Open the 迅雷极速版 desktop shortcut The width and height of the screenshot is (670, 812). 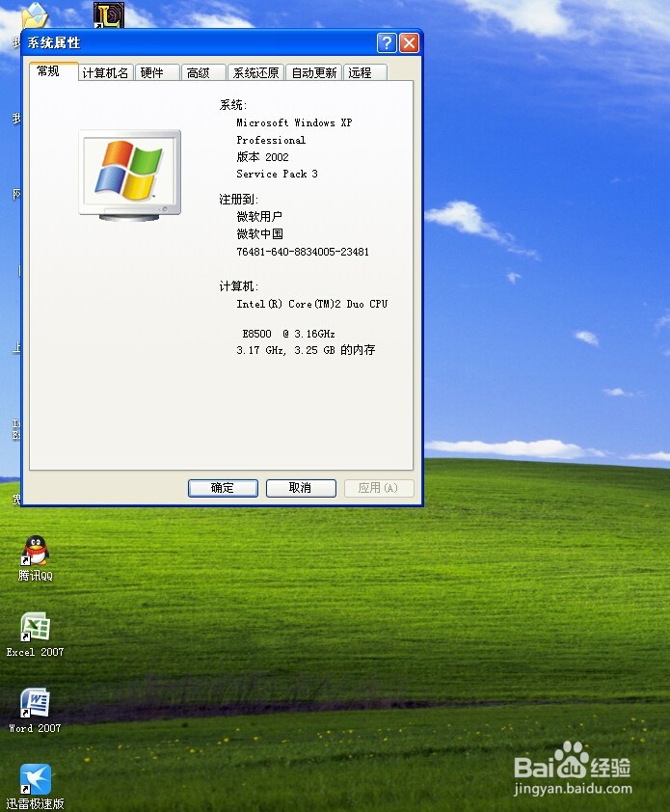(36, 785)
